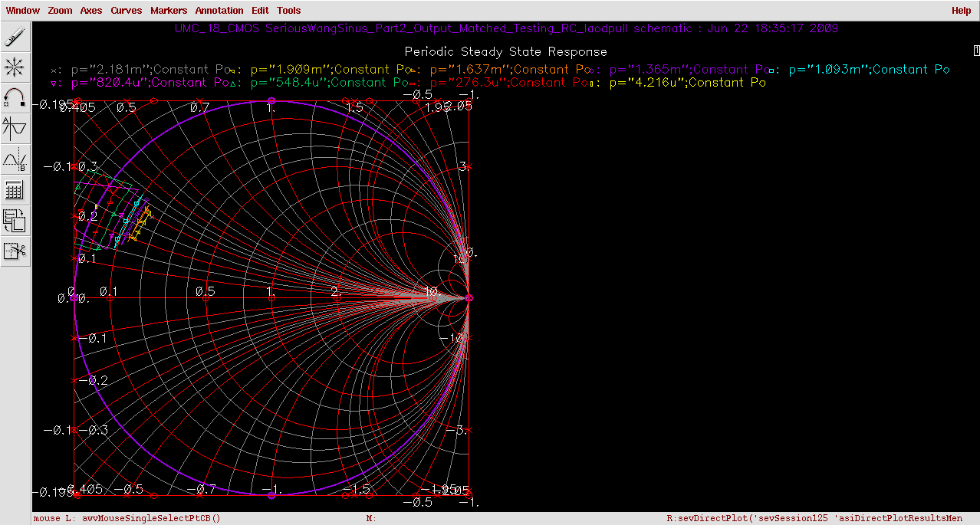Click the UMC_18_CMOS schematic title line

pos(505,28)
